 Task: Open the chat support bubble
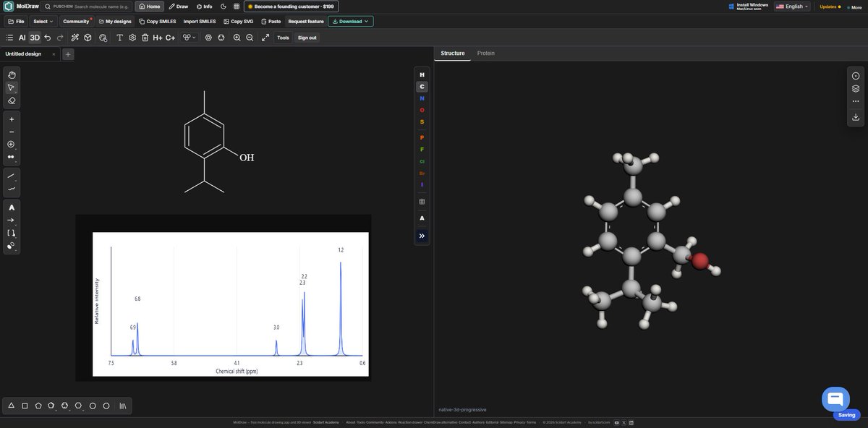835,399
